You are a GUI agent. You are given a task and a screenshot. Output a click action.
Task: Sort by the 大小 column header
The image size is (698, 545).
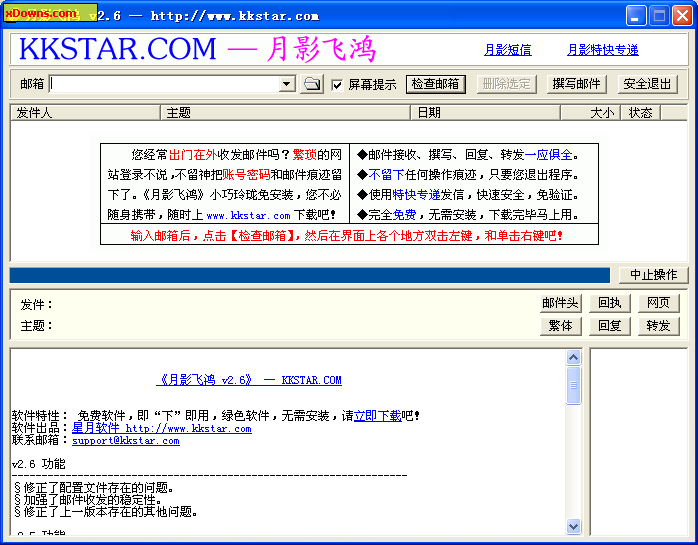[x=590, y=113]
